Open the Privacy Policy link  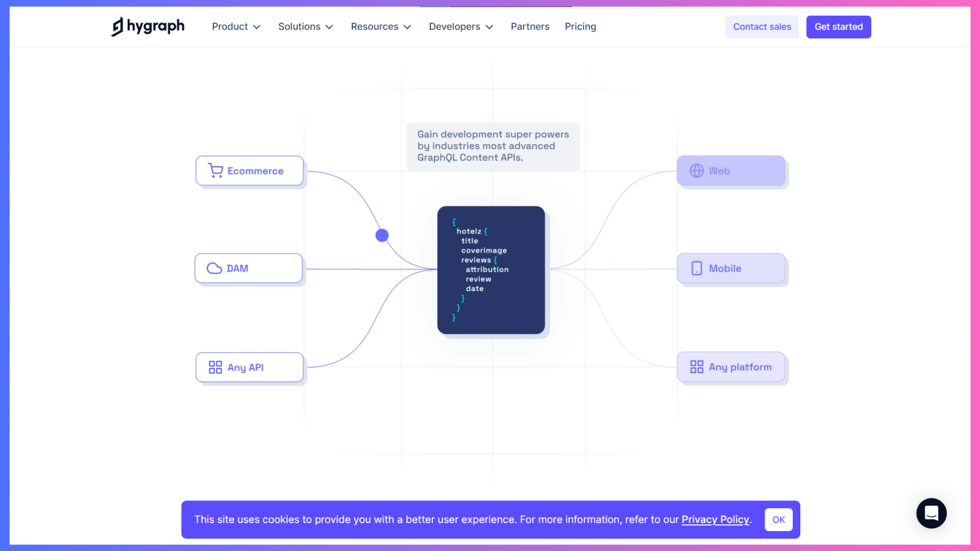[715, 519]
